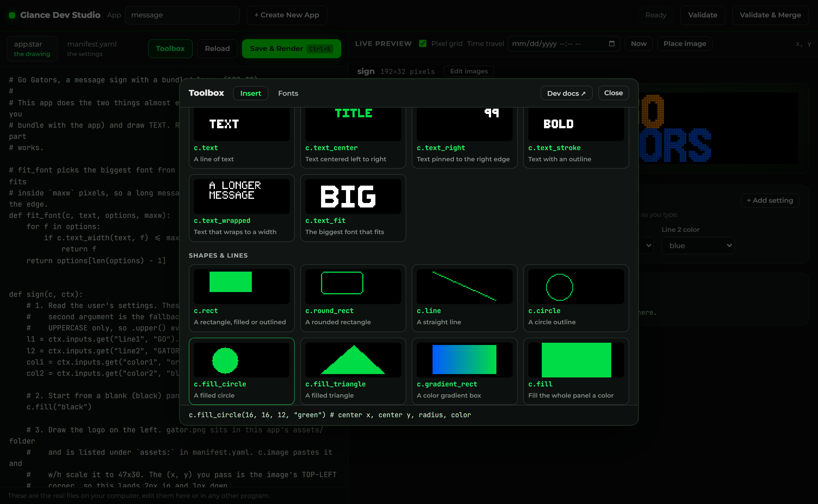Click the Validate button
The width and height of the screenshot is (818, 504).
coord(702,15)
